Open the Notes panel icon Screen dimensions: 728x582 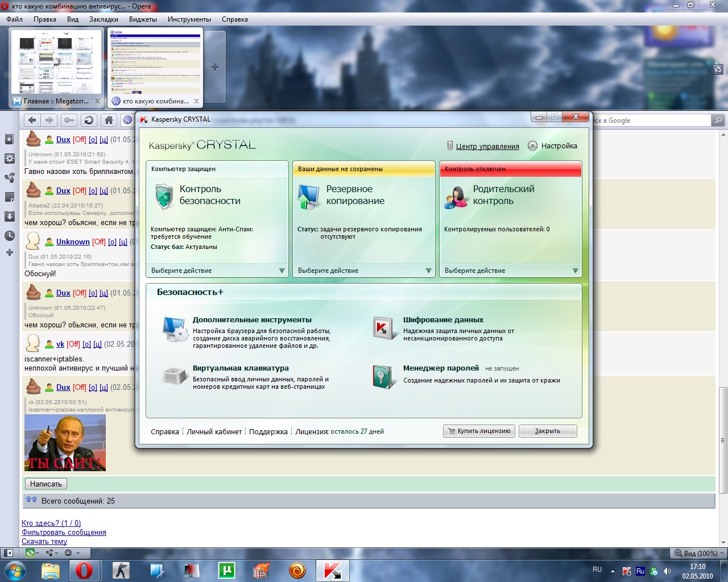point(10,197)
